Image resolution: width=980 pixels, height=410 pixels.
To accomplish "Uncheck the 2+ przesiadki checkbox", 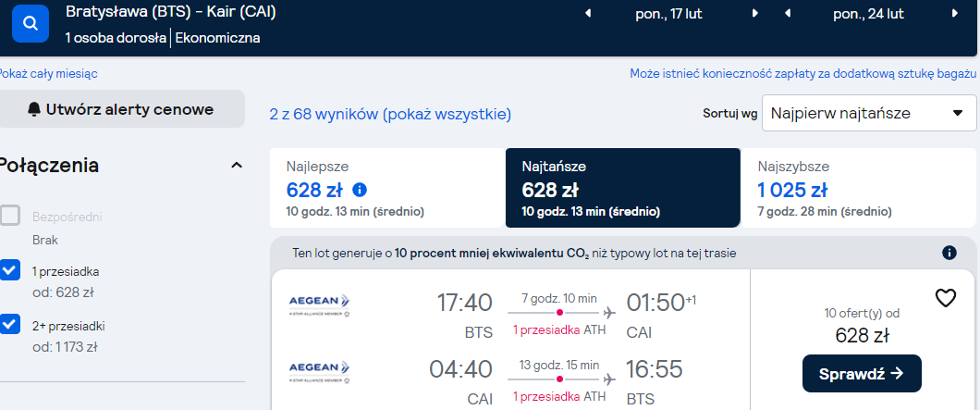I will click(x=10, y=324).
